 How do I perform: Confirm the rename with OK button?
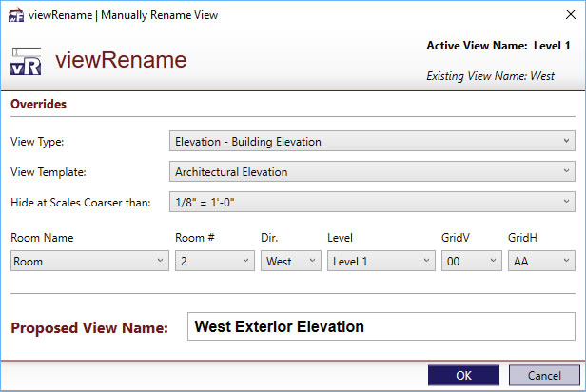tap(464, 375)
